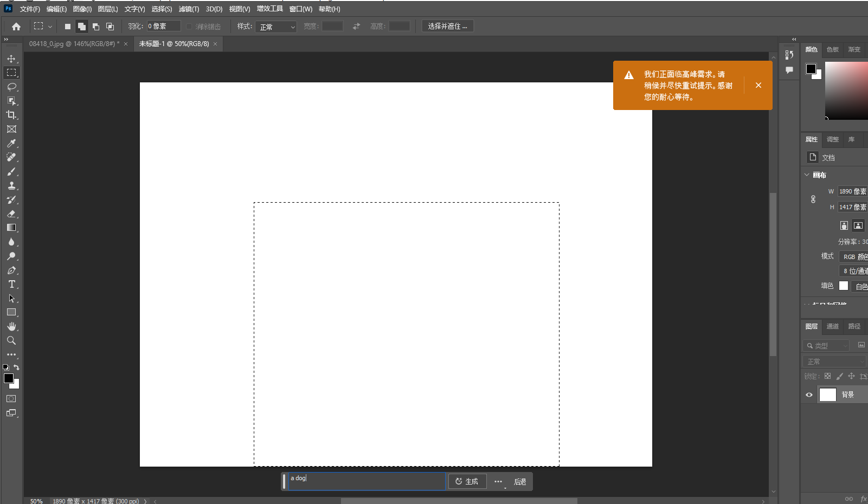The width and height of the screenshot is (868, 504).
Task: Set canvas to portrait orientation
Action: coord(844,225)
